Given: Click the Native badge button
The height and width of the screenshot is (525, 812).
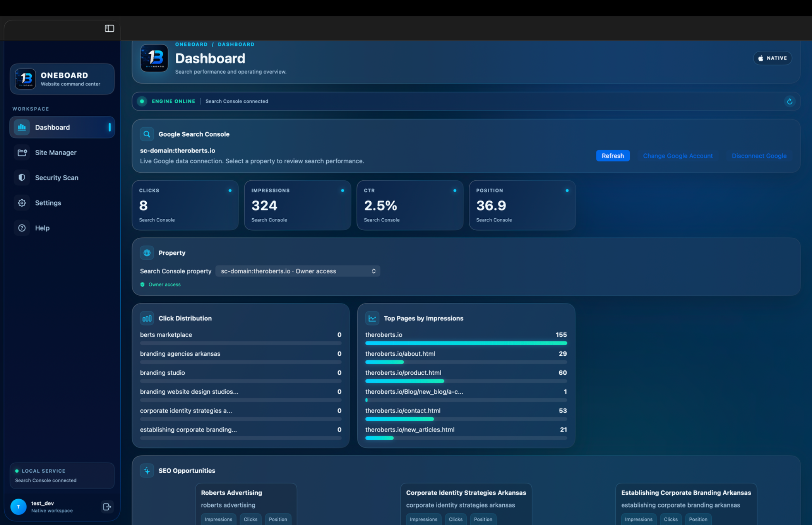Looking at the screenshot, I should click(x=772, y=58).
